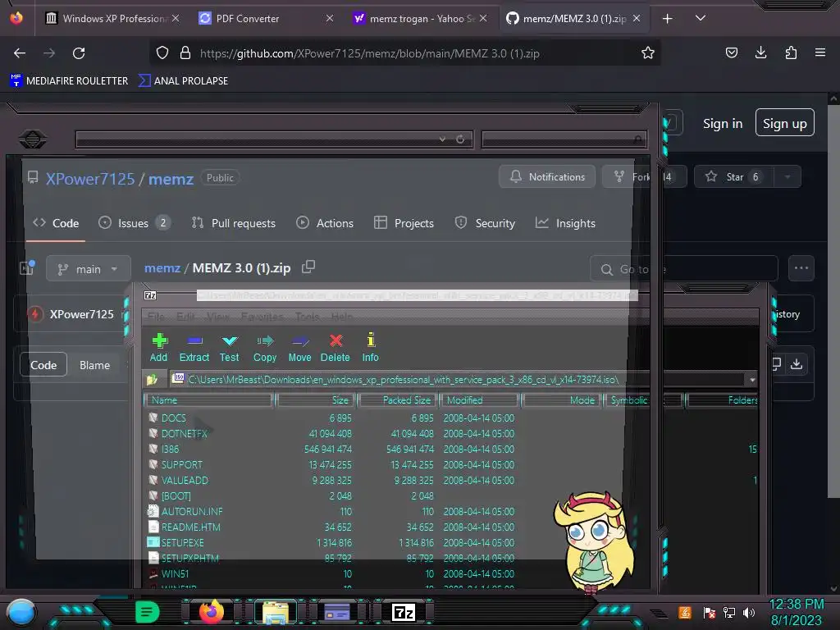List all tabs with the chevron
This screenshot has height=630, width=840.
point(701,18)
